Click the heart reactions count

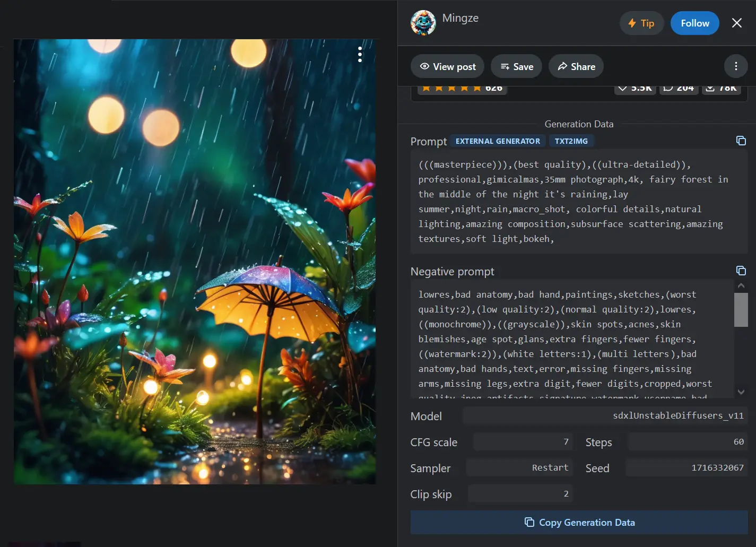coord(635,89)
